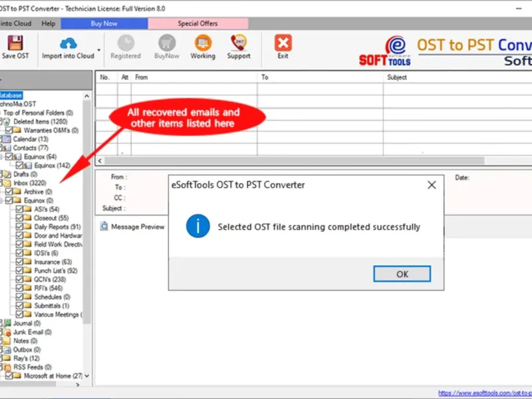Toggle the Insurance (63) checkbox
532x399 pixels.
point(19,261)
